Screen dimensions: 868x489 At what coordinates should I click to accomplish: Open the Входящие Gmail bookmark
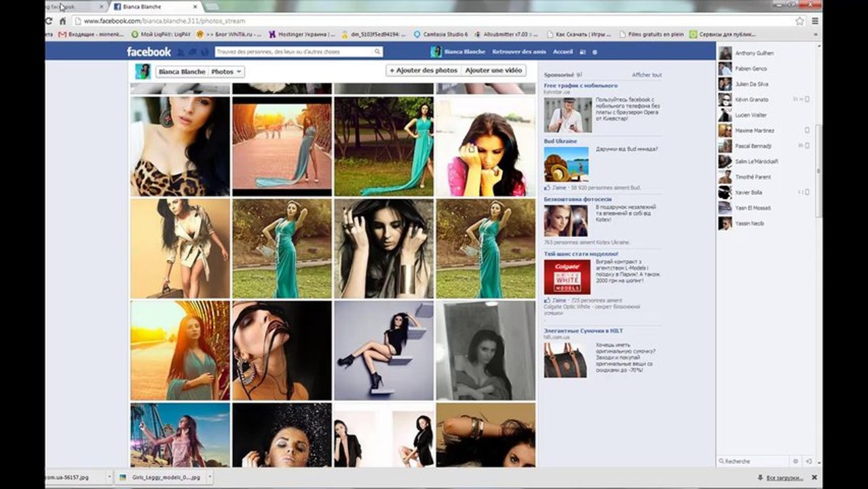(92, 34)
